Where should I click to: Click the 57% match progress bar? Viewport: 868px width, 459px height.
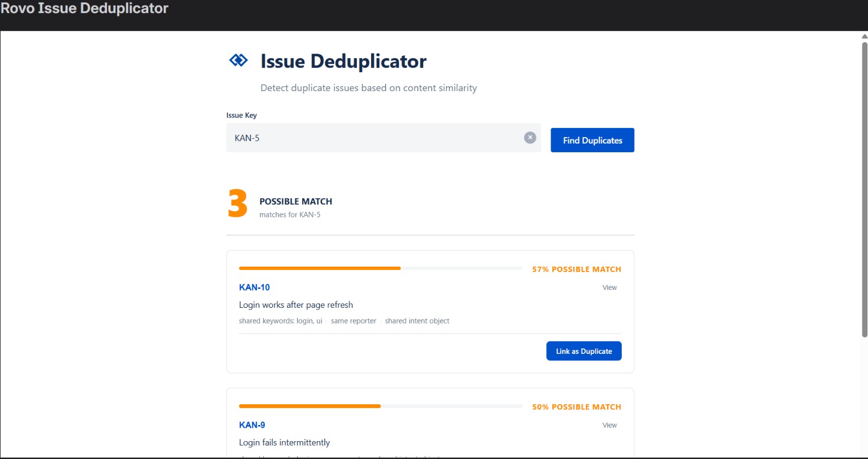click(380, 268)
